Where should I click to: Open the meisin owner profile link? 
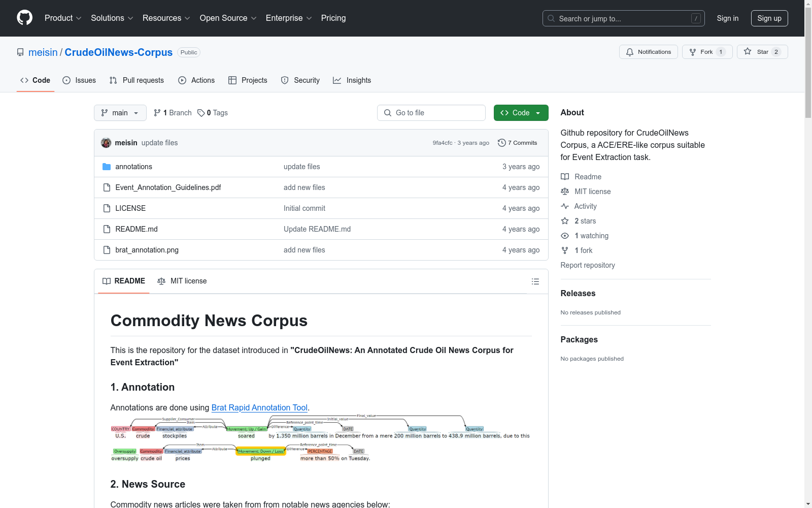click(x=43, y=52)
